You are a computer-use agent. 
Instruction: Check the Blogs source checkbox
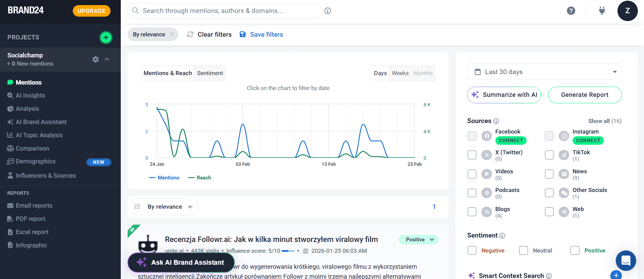472,212
